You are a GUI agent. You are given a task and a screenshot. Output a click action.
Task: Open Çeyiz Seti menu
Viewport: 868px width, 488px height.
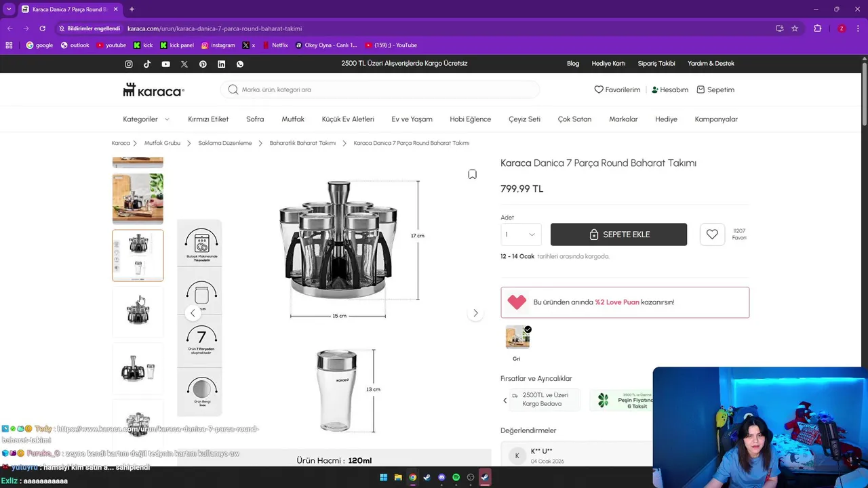tap(524, 119)
